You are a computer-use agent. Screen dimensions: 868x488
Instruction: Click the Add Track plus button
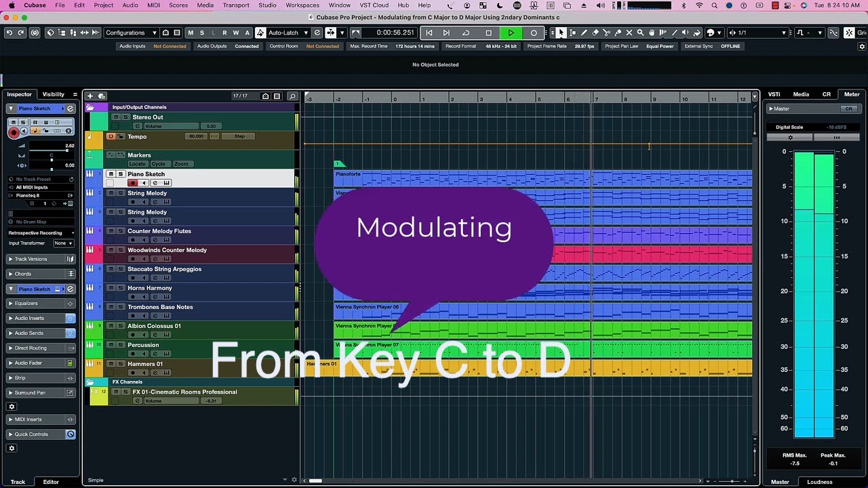(x=91, y=96)
